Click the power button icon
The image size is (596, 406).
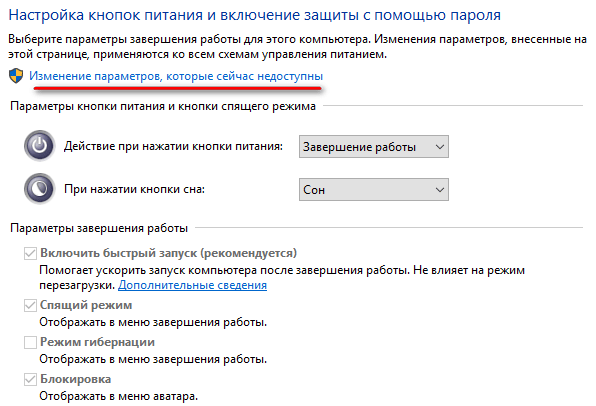click(40, 146)
